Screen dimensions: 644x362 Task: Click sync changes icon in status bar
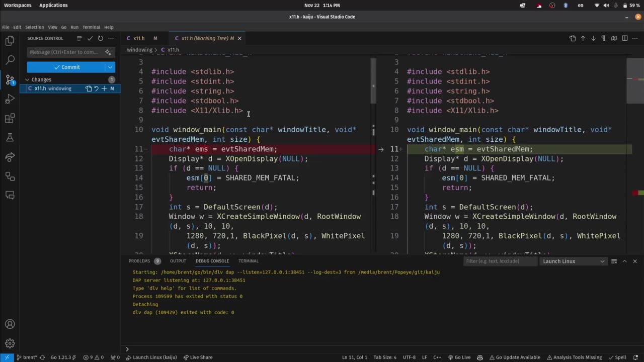tap(42, 357)
